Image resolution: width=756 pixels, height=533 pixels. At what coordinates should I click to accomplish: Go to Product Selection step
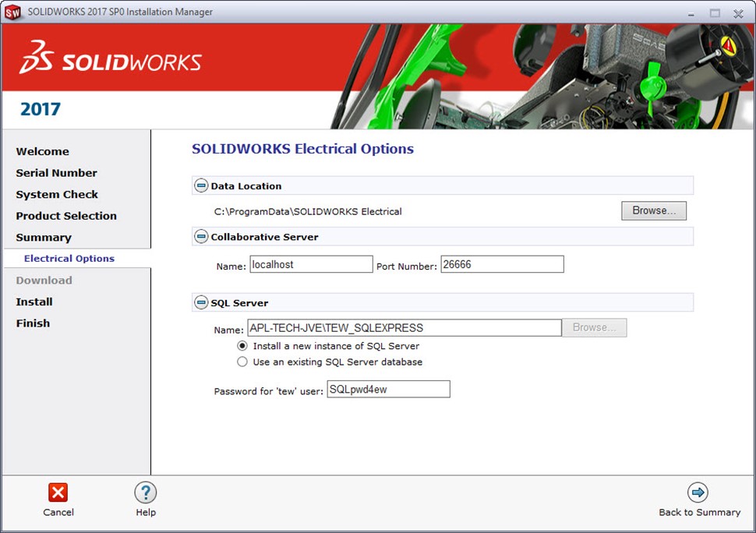[x=66, y=216]
